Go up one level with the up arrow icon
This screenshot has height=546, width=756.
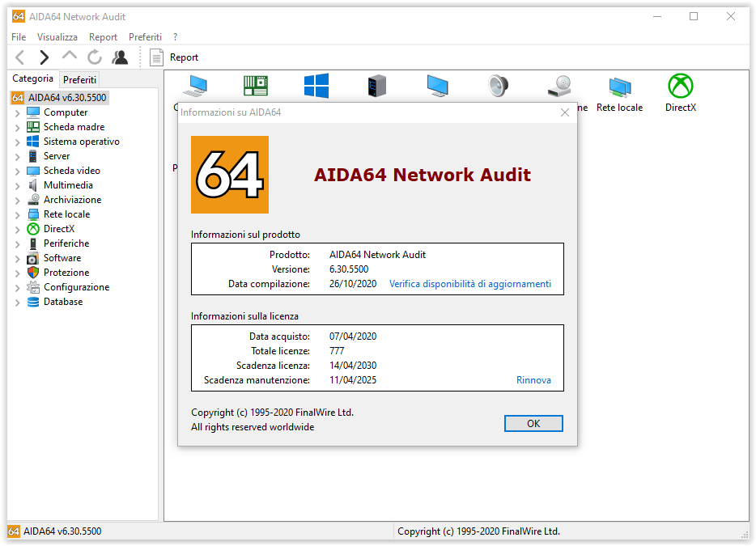[x=70, y=56]
